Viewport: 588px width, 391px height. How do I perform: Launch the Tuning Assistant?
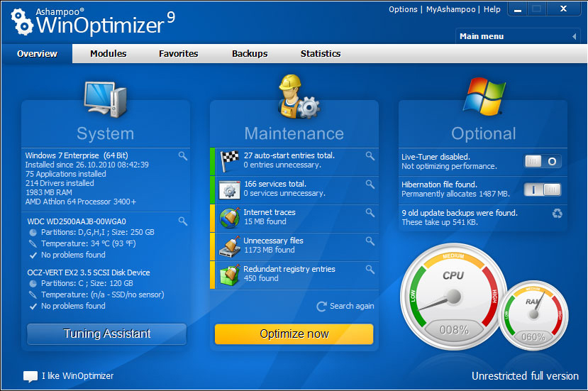(x=107, y=334)
